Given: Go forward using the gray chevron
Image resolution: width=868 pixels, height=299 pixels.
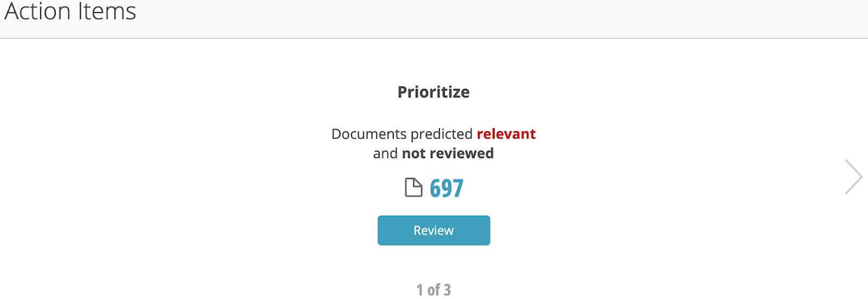Looking at the screenshot, I should click(x=853, y=177).
